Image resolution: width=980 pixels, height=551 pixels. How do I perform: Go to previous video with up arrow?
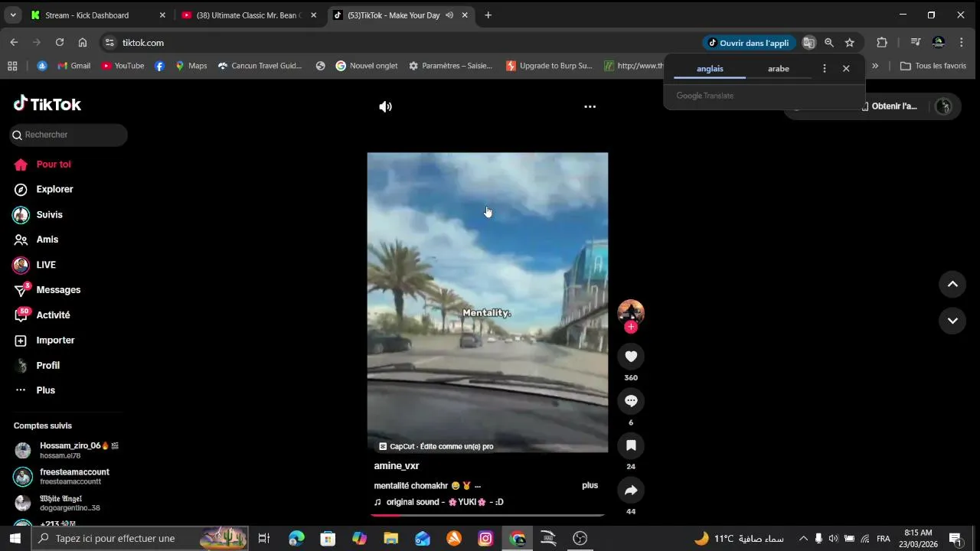pos(952,284)
